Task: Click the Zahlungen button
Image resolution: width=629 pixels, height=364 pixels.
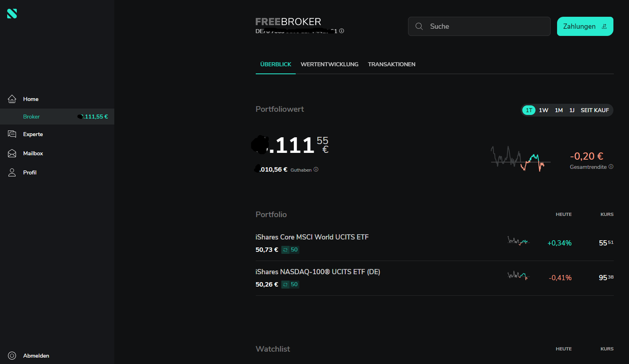Action: [585, 26]
